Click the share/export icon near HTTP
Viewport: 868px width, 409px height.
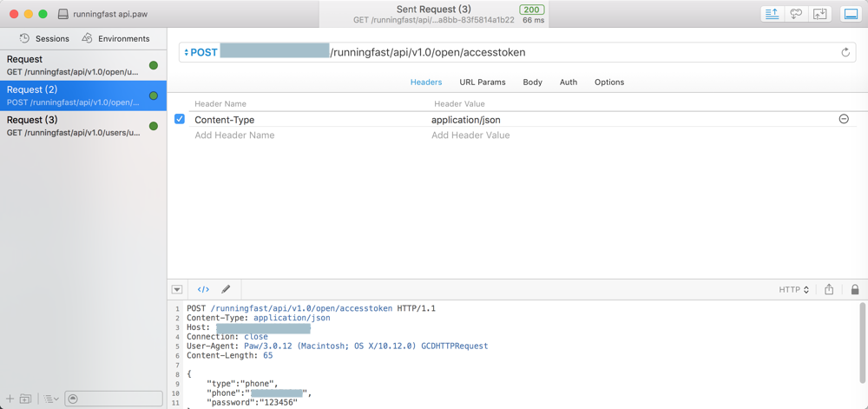pos(829,289)
